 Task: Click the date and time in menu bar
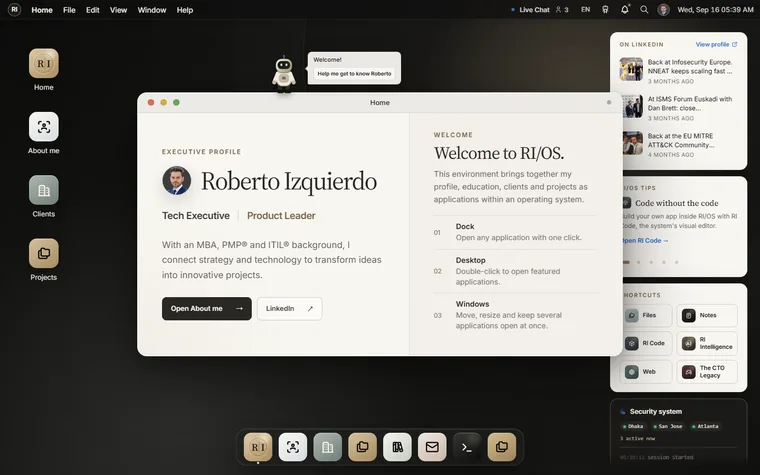click(715, 10)
